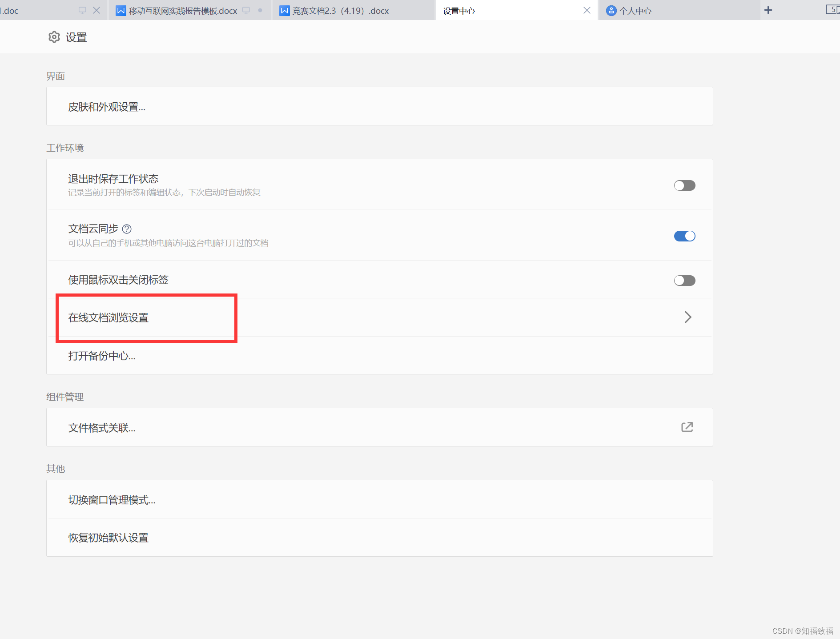Click unsaved dot on 移动互联网实践报告模板 tab
The width and height of the screenshot is (840, 639).
tap(260, 10)
